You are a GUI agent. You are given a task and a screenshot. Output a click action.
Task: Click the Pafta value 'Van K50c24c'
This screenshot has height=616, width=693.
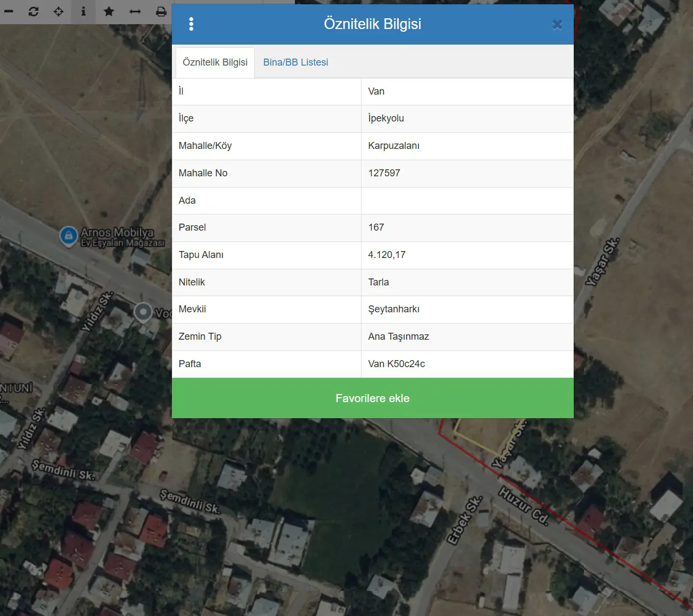(396, 364)
